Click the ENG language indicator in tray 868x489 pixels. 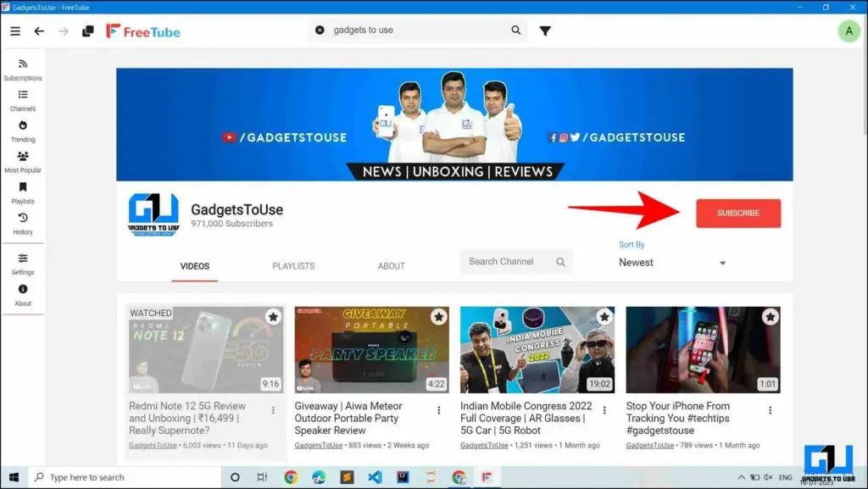point(785,477)
